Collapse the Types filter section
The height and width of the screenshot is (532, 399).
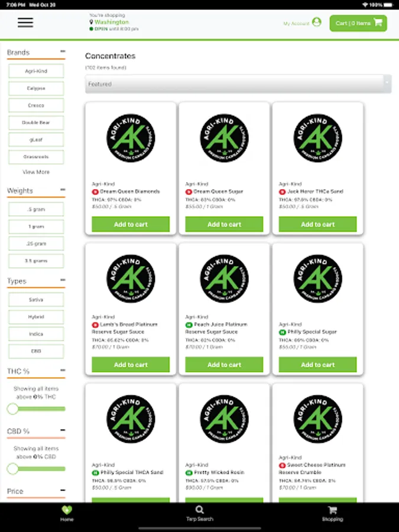tap(63, 280)
